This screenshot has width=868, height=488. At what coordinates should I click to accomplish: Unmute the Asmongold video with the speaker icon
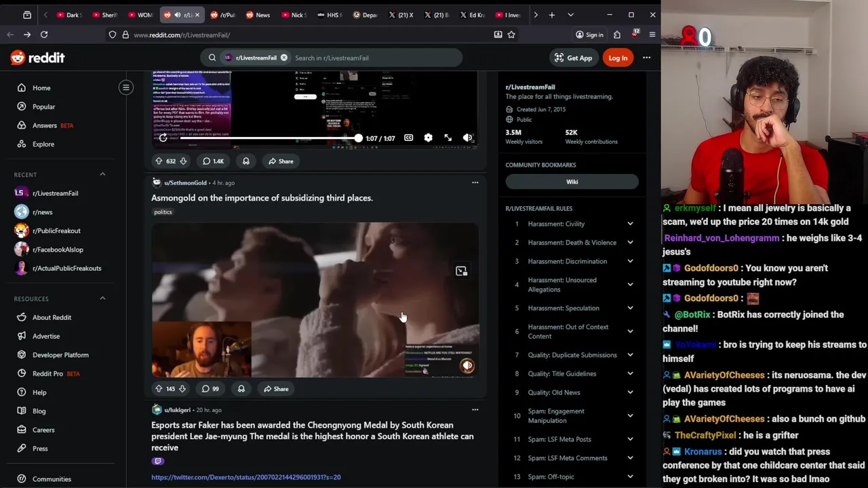(467, 366)
